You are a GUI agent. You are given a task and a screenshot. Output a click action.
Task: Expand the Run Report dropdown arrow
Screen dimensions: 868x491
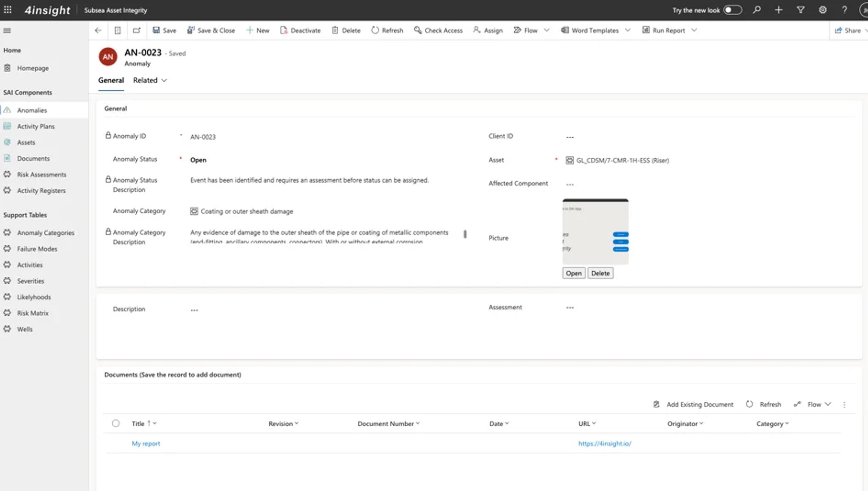tap(694, 30)
